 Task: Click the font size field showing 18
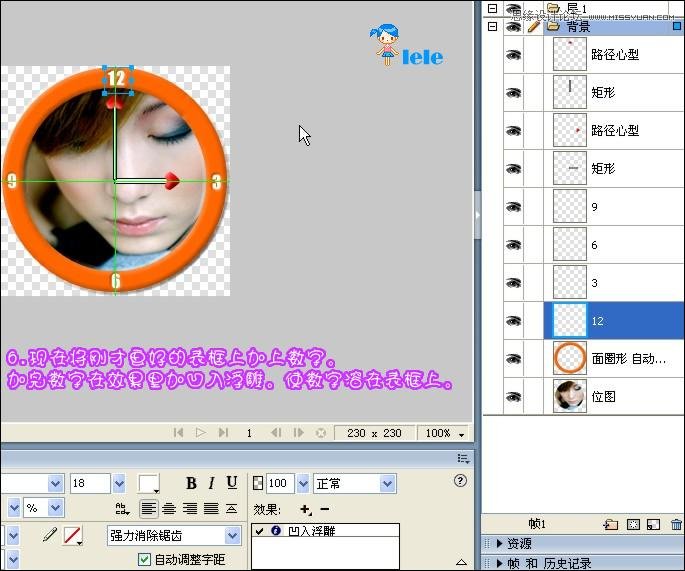[x=90, y=484]
